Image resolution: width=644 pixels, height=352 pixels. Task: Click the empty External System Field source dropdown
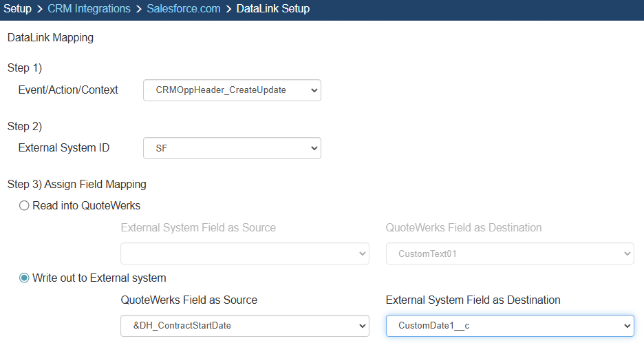pyautogui.click(x=245, y=253)
